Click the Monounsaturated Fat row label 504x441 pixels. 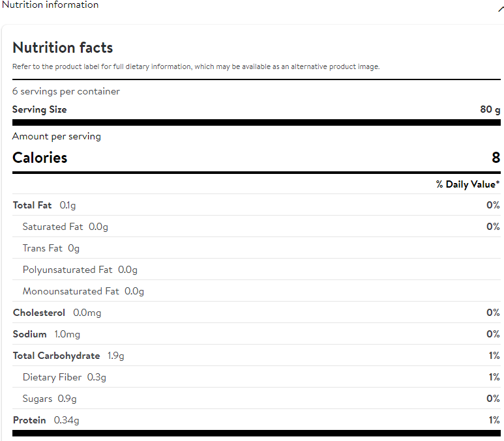pyautogui.click(x=70, y=291)
